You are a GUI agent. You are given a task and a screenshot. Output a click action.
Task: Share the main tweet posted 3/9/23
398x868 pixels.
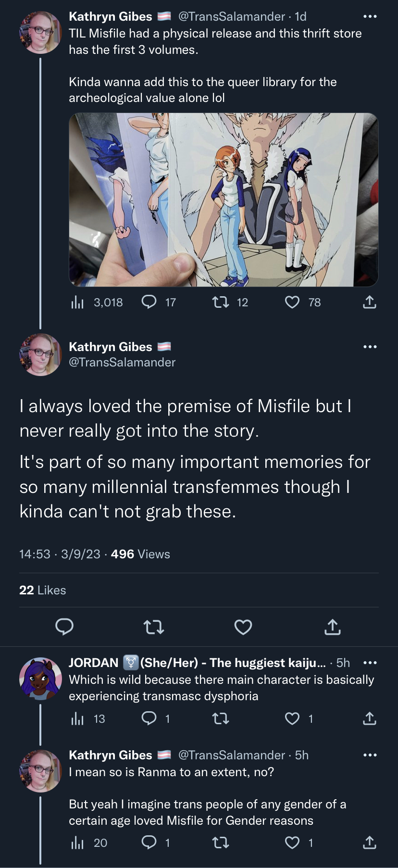(333, 627)
